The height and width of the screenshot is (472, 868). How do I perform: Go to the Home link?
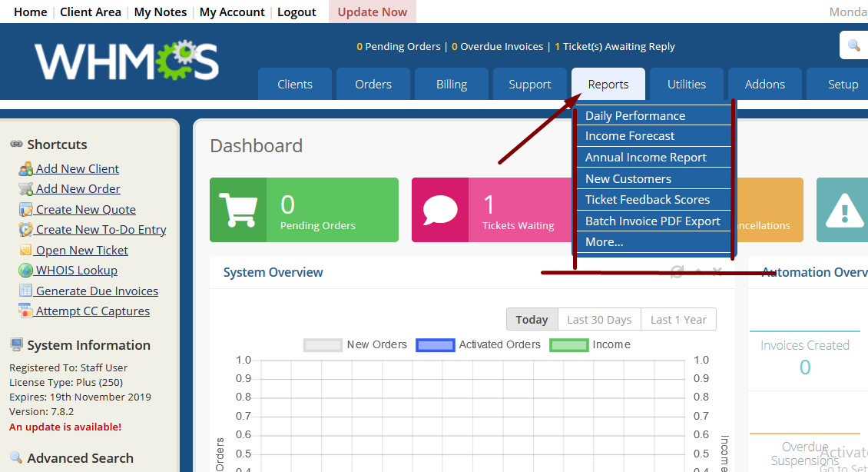(x=31, y=12)
